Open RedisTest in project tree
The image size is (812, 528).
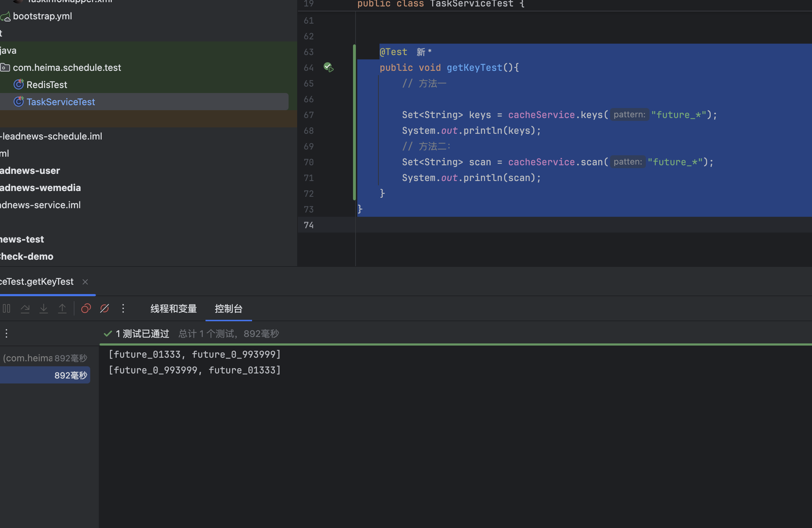coord(47,85)
